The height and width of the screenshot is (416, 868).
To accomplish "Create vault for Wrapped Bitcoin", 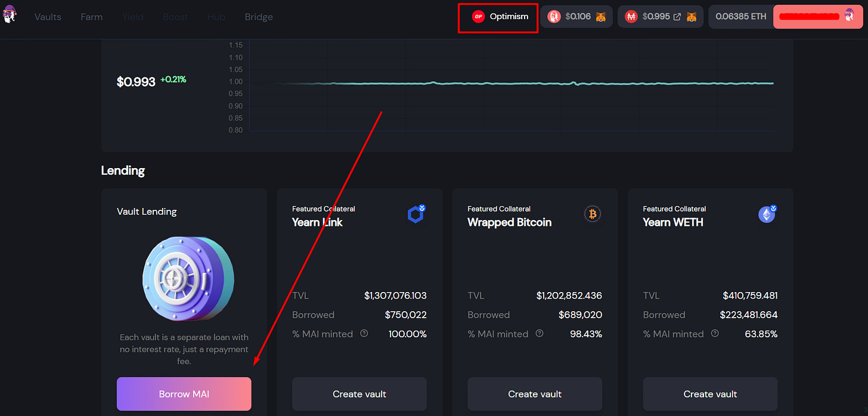I will 535,394.
